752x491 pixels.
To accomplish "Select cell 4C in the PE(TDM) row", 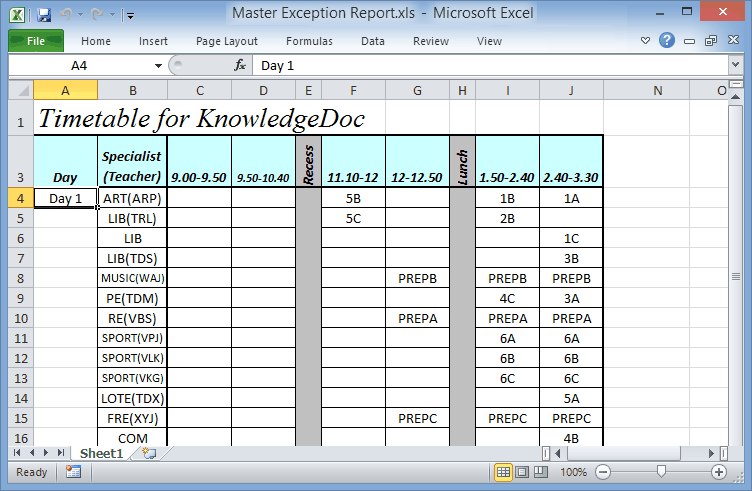I will pyautogui.click(x=507, y=298).
